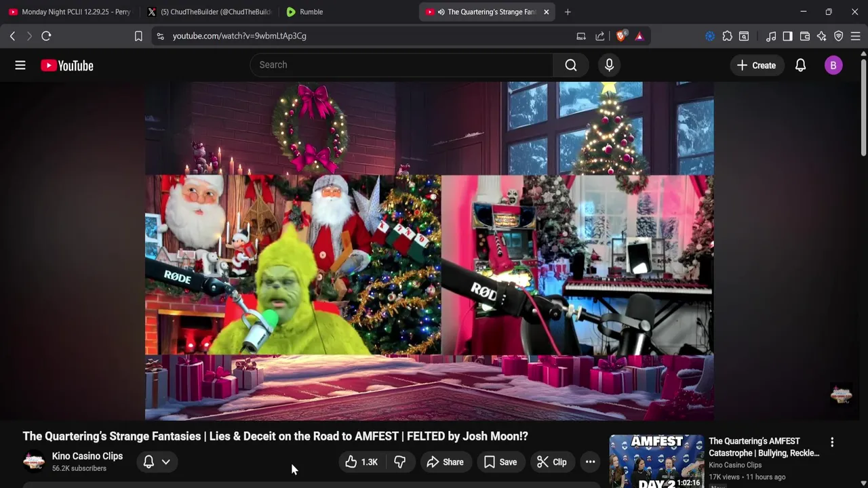Open the Kino Casino Clips channel name link
Screen dimensions: 868x488
pos(87,456)
